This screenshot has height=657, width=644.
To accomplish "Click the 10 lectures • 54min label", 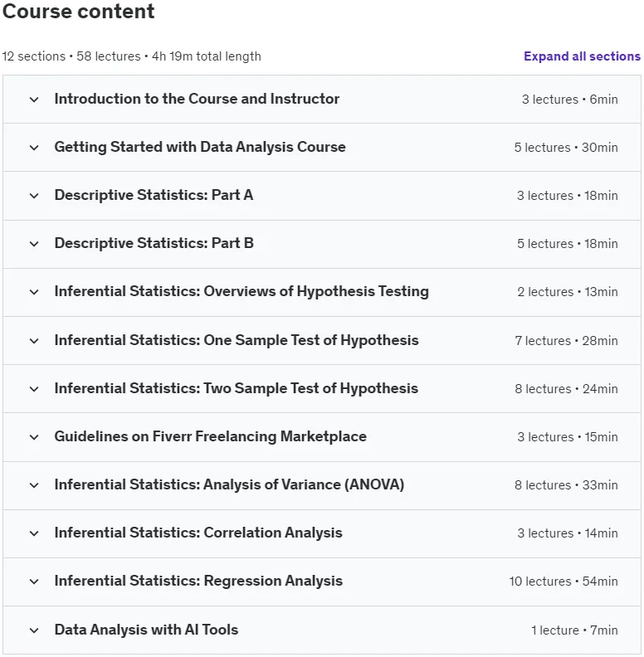I will [x=563, y=582].
